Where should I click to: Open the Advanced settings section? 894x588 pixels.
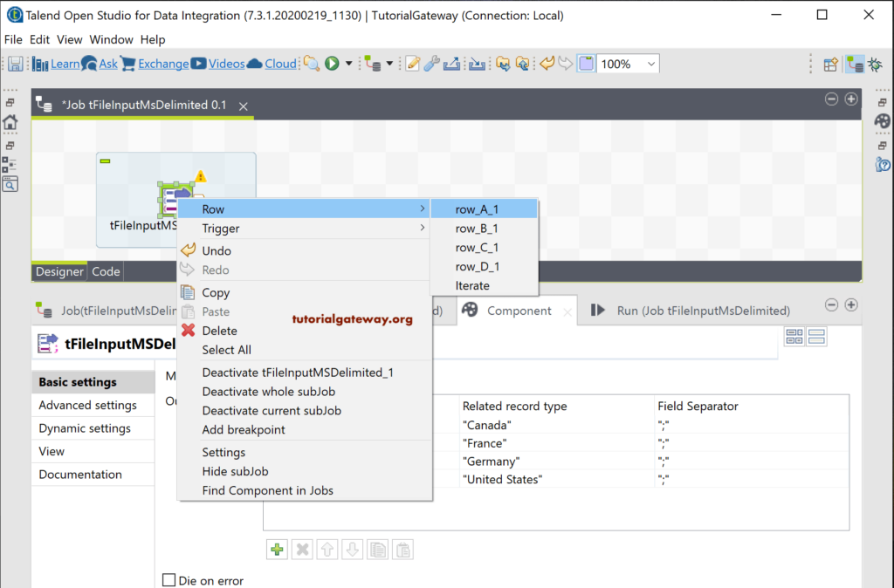point(93,405)
